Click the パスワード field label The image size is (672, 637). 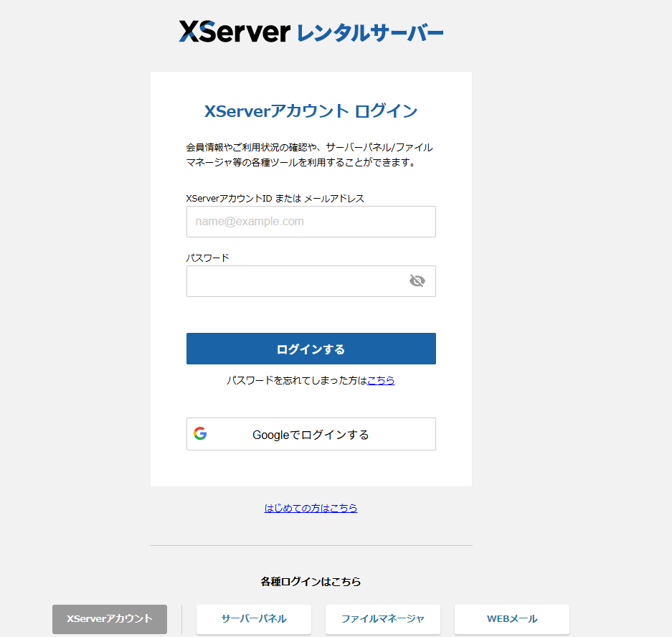207,258
